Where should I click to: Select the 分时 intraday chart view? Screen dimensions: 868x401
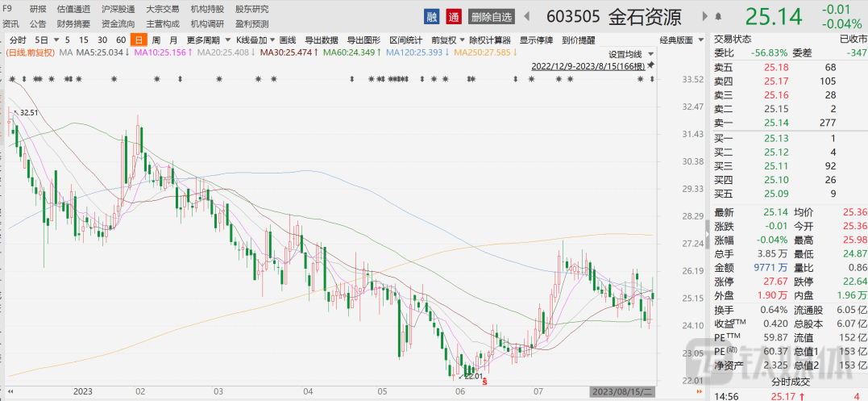[x=18, y=40]
